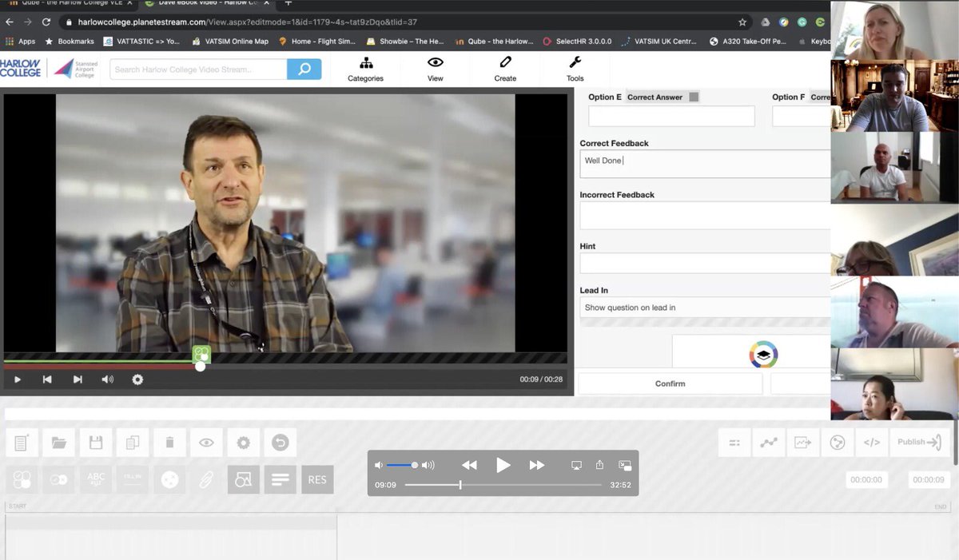
Task: Reload the browser page
Action: coord(46,22)
